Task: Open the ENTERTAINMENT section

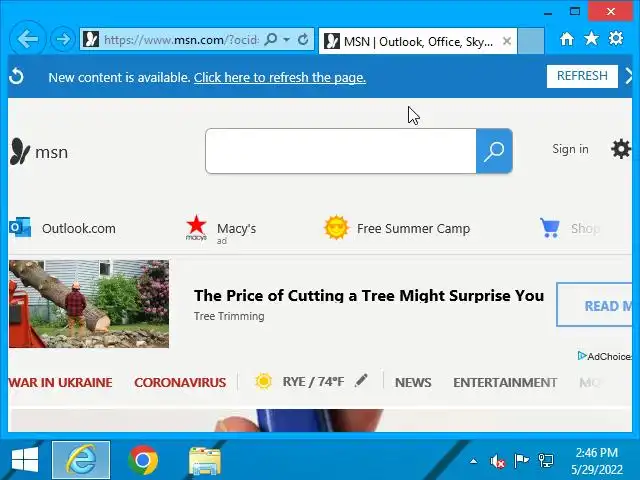Action: (x=505, y=382)
